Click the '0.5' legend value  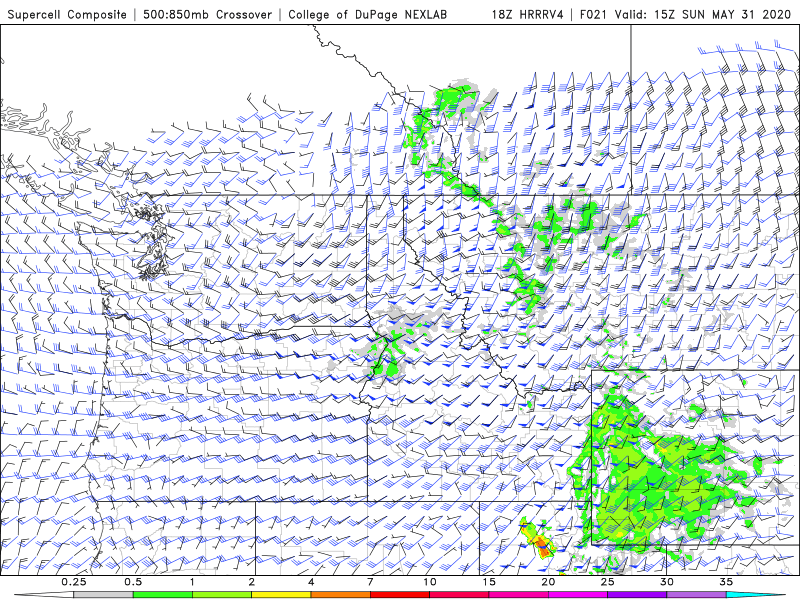click(x=133, y=582)
